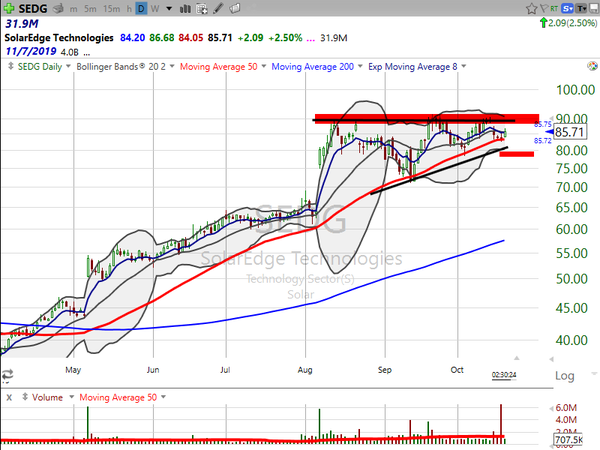Click the 02:30:24 countdown timer
Image resolution: width=600 pixels, height=450 pixels.
pos(504,375)
